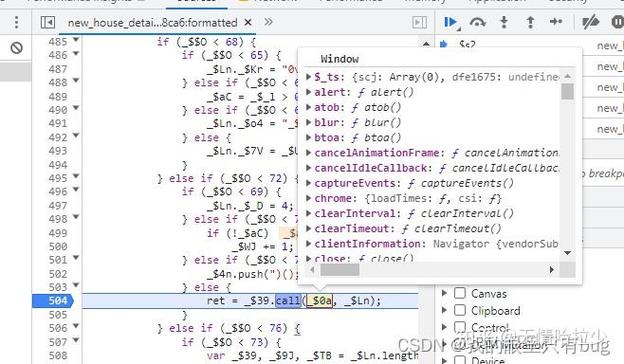
Task: Click the '_$0a' variable on line 504
Action: (x=320, y=300)
